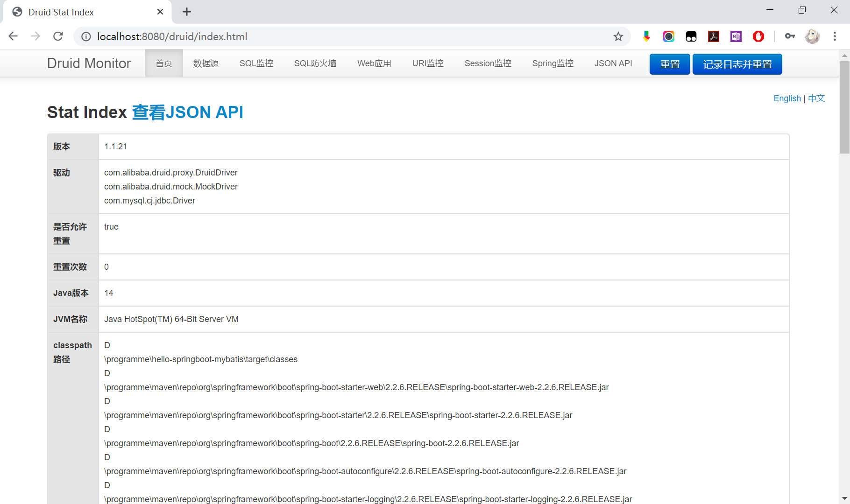This screenshot has width=850, height=504.
Task: Select the Druid Stat Index tab
Action: [88, 12]
